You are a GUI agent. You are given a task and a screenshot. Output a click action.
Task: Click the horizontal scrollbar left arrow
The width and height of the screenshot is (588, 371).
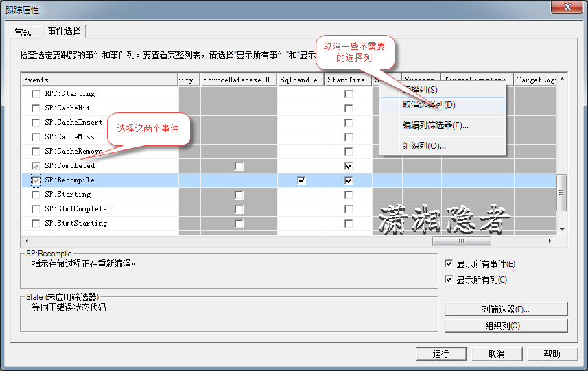[26, 241]
